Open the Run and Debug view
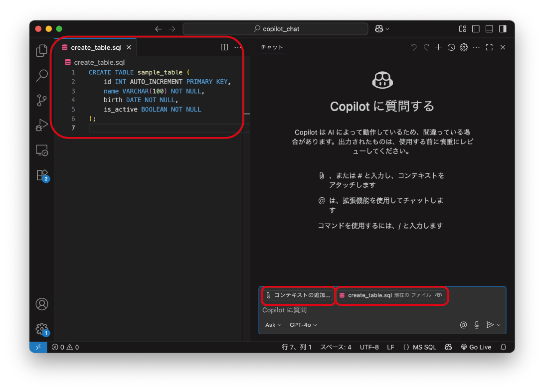The image size is (544, 392). point(41,125)
